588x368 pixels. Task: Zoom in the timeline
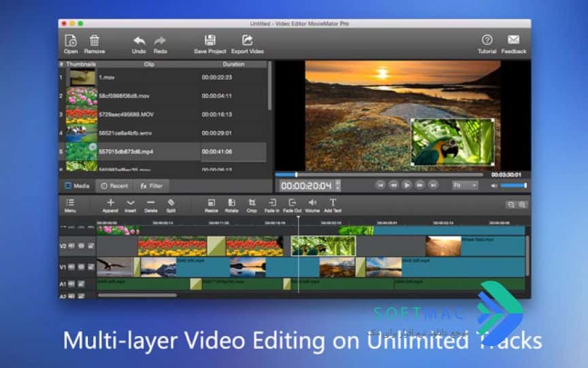tap(523, 204)
